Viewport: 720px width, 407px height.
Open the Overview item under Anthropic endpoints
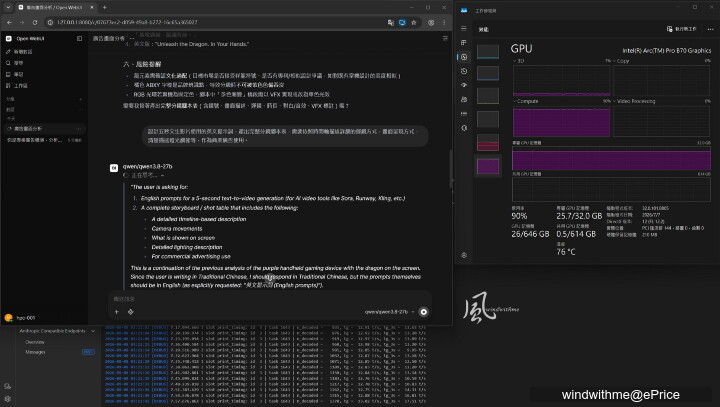pos(35,342)
